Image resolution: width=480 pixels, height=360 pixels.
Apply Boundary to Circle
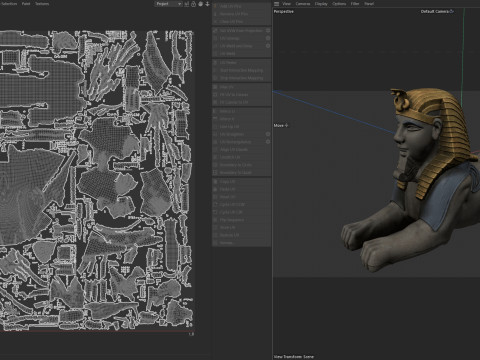(242, 165)
